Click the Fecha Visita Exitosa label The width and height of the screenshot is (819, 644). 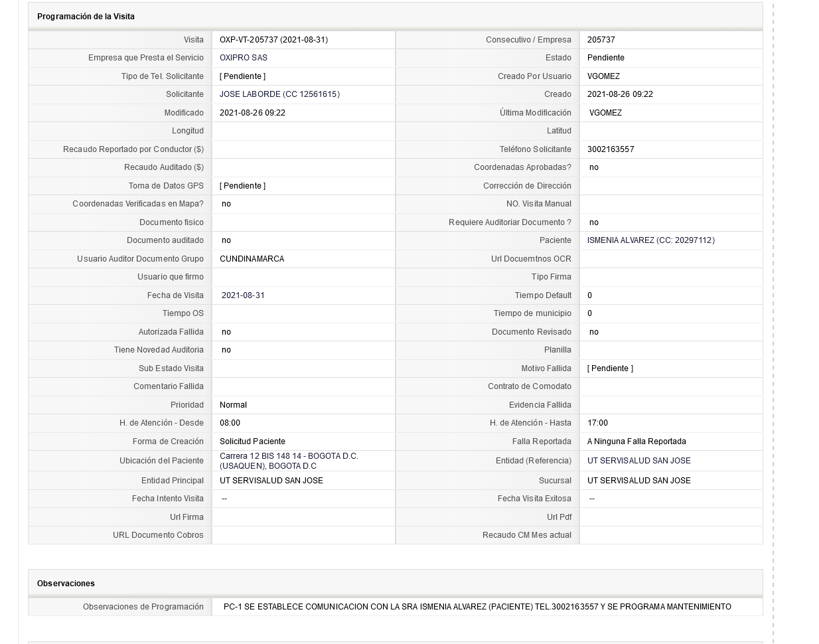click(534, 499)
